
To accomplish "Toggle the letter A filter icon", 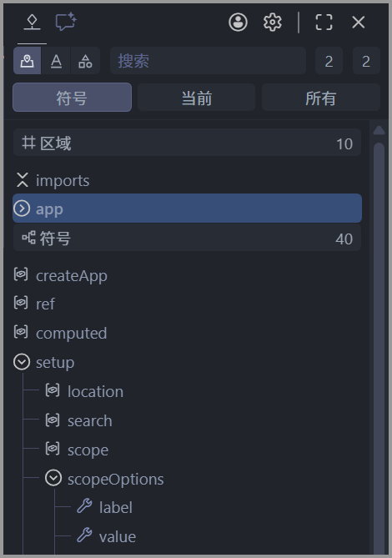I will click(56, 61).
